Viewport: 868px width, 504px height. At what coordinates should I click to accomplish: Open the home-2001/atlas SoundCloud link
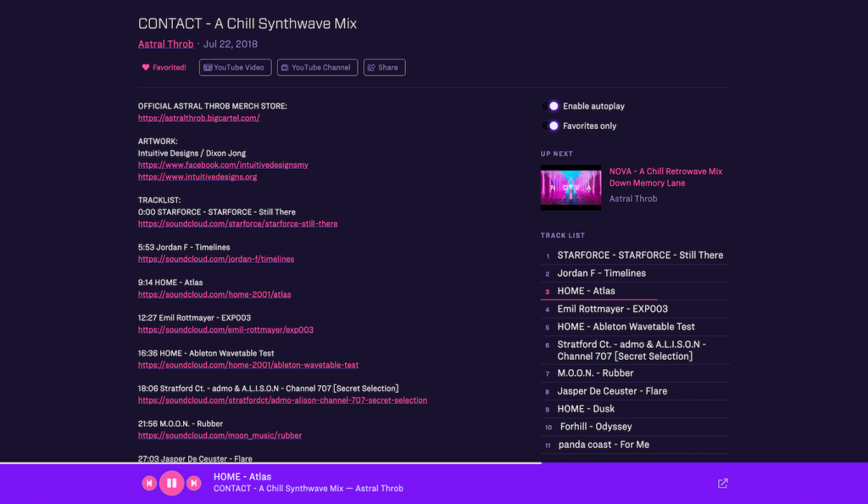click(x=214, y=294)
